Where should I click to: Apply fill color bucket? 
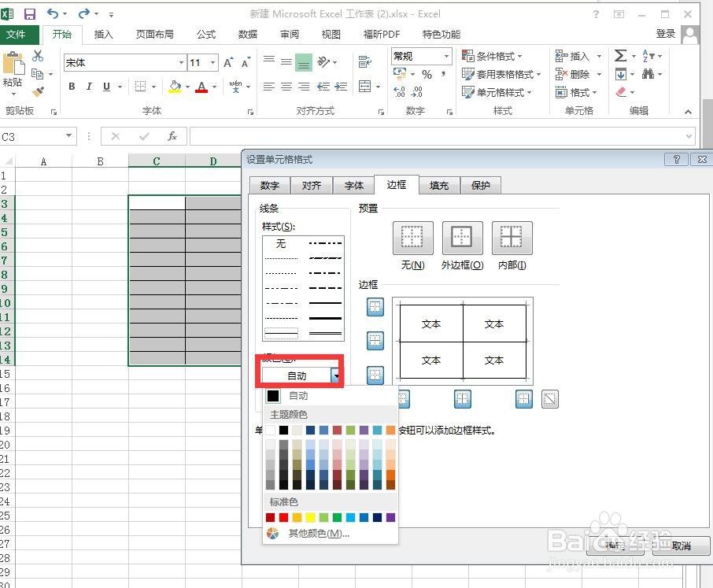pos(175,87)
